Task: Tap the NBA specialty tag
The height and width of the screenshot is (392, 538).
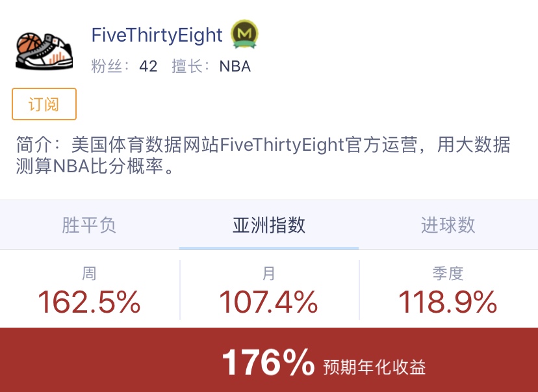Action: pyautogui.click(x=235, y=66)
